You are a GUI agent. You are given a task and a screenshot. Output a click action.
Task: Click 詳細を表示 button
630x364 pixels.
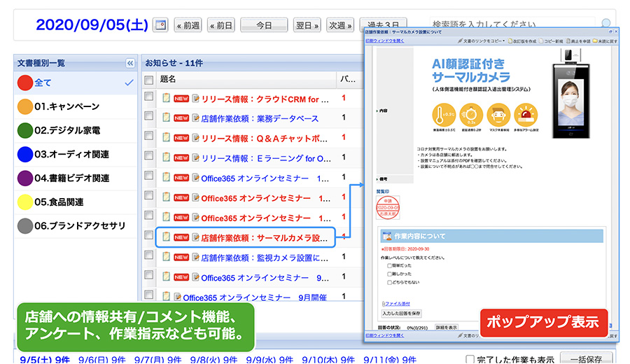tap(447, 328)
